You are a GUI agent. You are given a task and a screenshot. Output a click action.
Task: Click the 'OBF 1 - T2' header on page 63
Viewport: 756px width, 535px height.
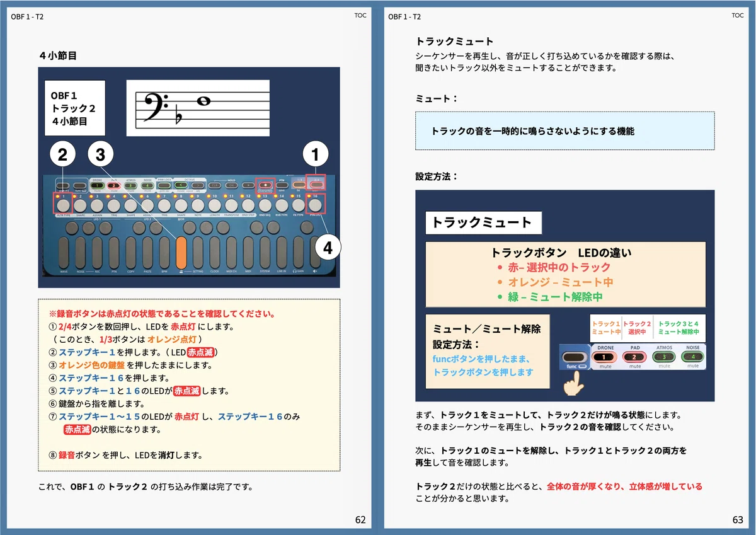click(405, 16)
